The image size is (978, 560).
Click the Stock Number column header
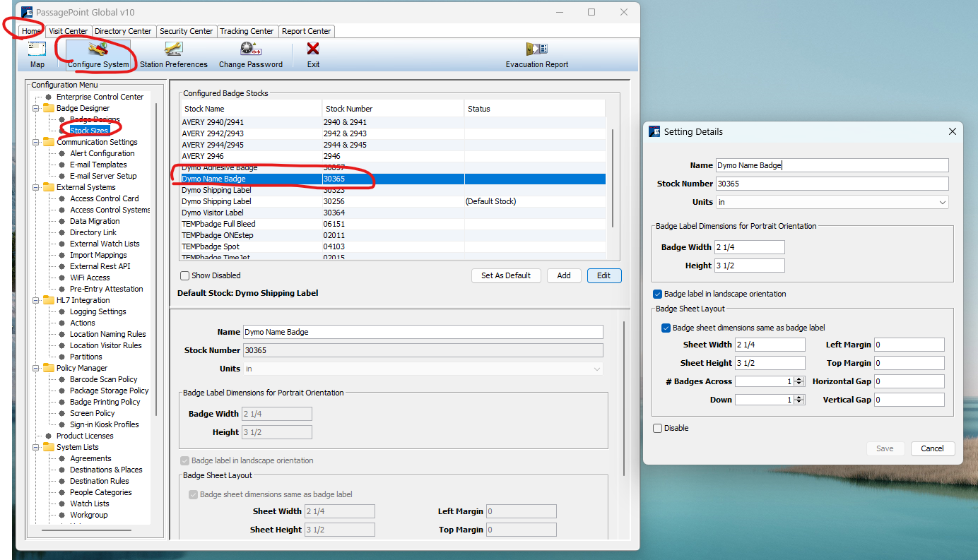[393, 109]
